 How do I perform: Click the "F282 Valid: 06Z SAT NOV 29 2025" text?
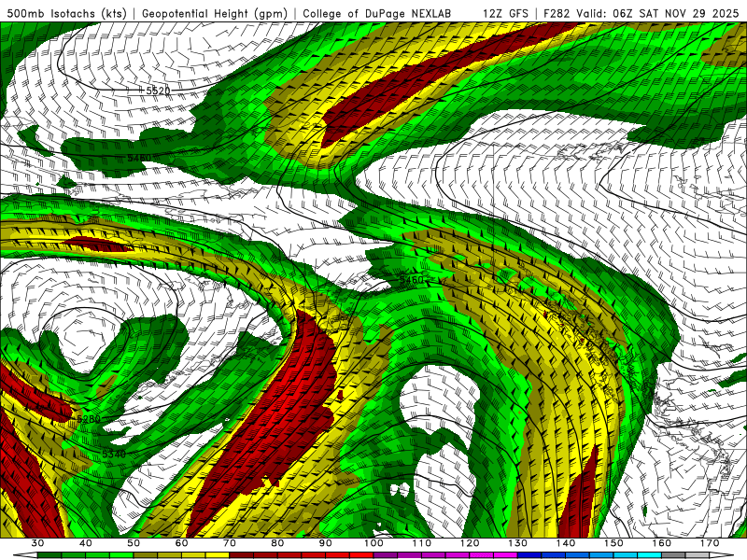tap(641, 13)
